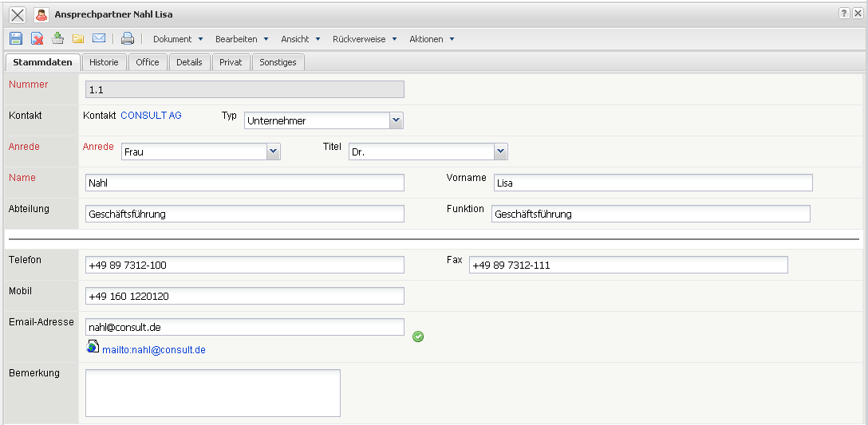This screenshot has width=868, height=425.
Task: Click the green email validation checkmark icon
Action: pos(418,336)
